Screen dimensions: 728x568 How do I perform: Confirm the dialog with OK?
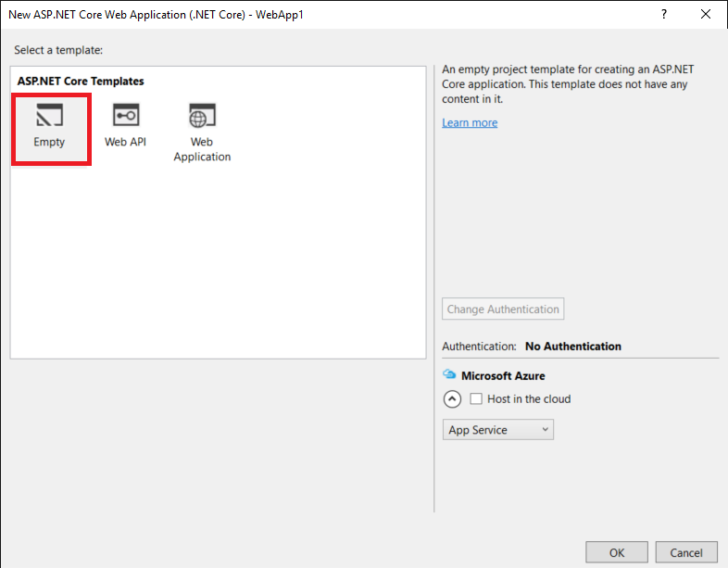617,553
